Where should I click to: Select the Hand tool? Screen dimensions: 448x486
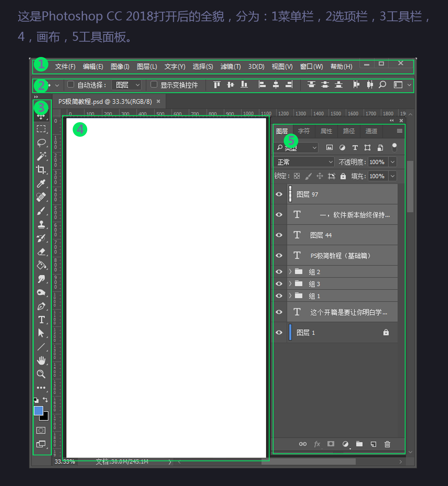pyautogui.click(x=41, y=360)
